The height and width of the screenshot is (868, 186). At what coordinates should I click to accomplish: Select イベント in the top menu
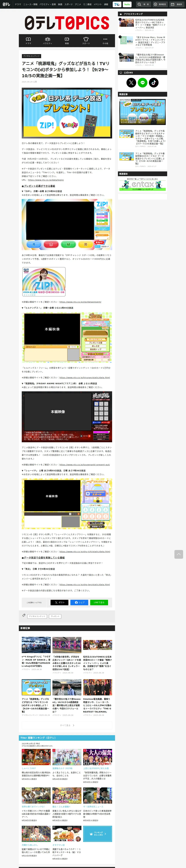pyautogui.click(x=97, y=4)
